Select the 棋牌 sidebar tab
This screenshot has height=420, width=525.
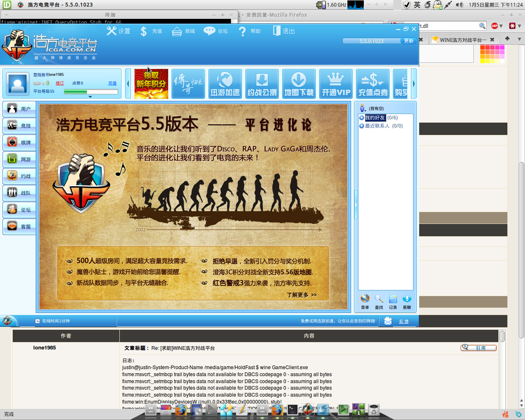pyautogui.click(x=19, y=142)
